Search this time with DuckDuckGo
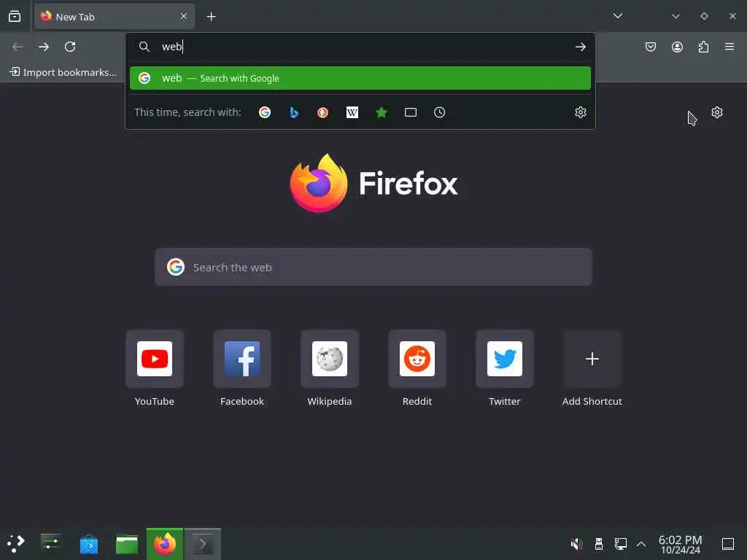 tap(323, 112)
